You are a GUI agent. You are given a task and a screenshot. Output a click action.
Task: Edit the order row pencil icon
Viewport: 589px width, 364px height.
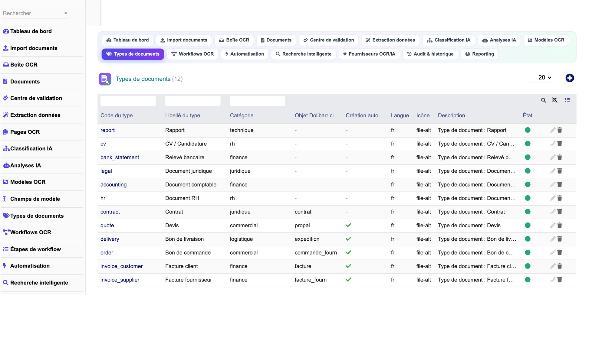coord(553,252)
